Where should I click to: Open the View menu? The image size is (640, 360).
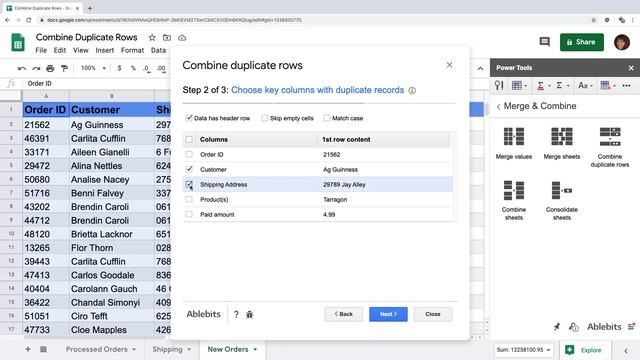point(80,50)
